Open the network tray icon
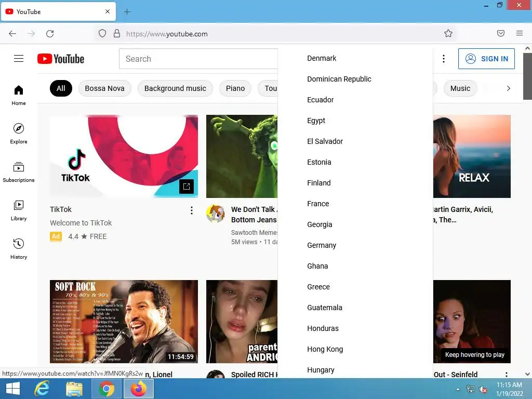The height and width of the screenshot is (399, 532). (x=471, y=389)
